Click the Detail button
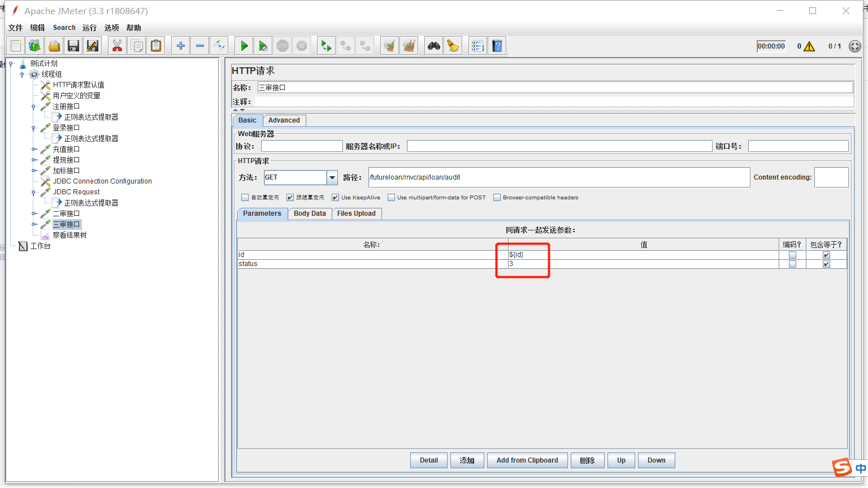The width and height of the screenshot is (868, 488). tap(429, 460)
